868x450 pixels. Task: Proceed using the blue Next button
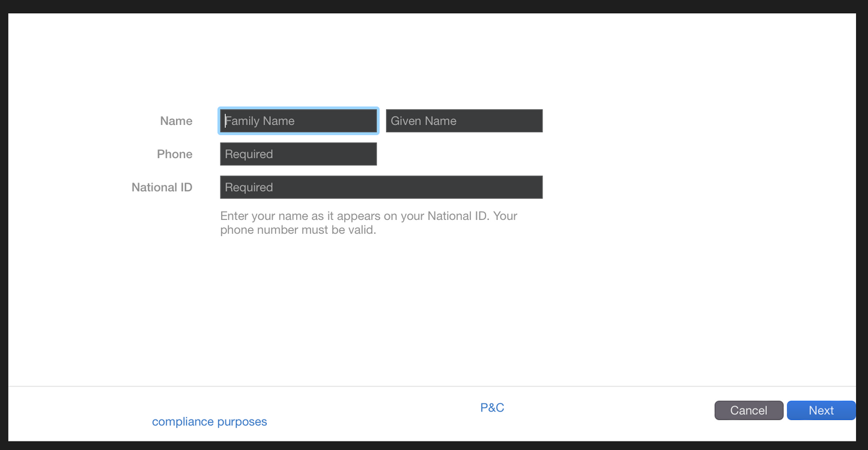(821, 410)
